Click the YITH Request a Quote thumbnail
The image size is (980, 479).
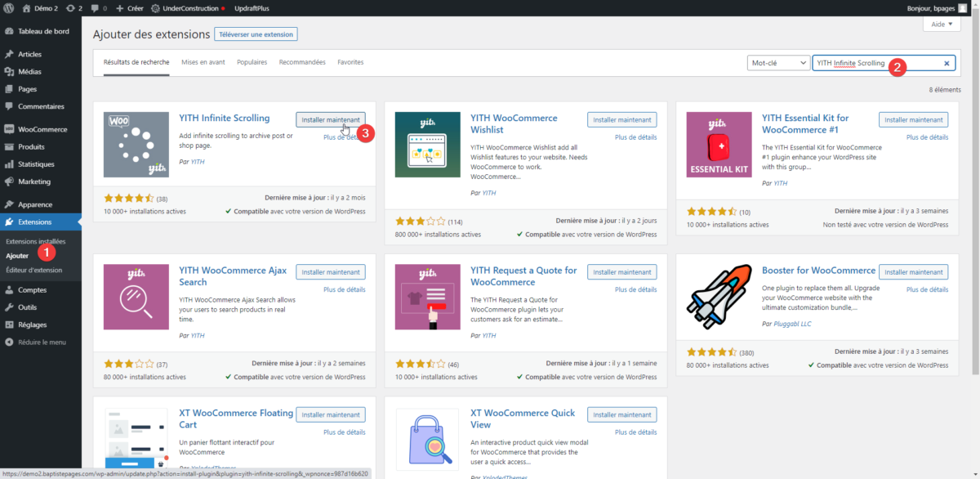click(x=427, y=298)
